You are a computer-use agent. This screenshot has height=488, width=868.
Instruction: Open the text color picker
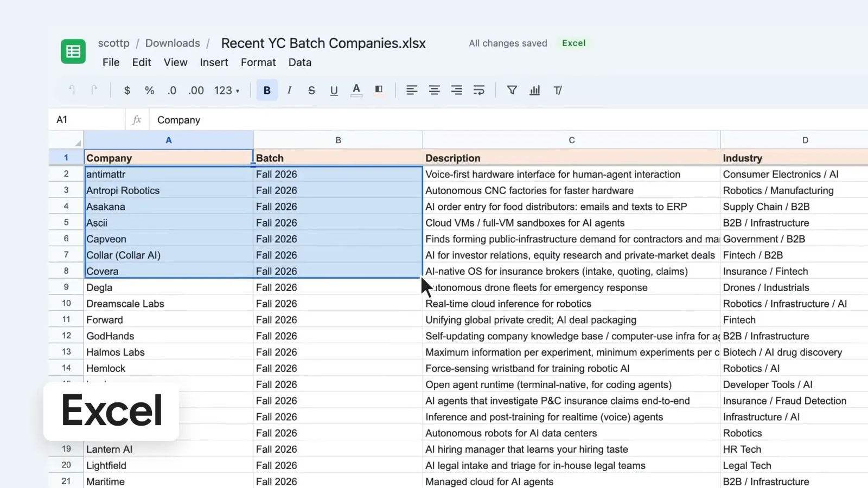click(x=356, y=90)
